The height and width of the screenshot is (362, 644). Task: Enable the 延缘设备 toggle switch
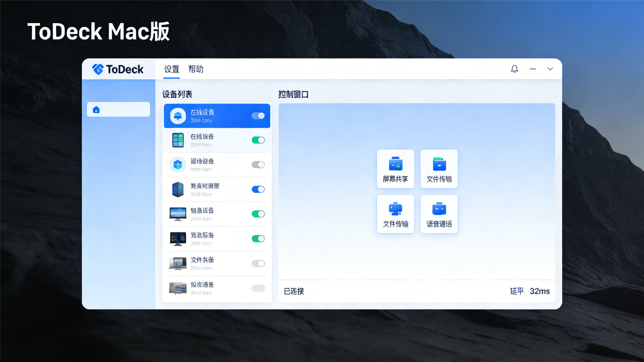pos(258,164)
